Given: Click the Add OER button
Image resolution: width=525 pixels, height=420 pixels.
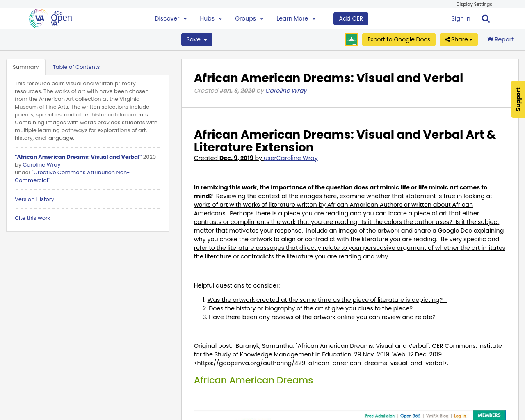Looking at the screenshot, I should click(351, 18).
